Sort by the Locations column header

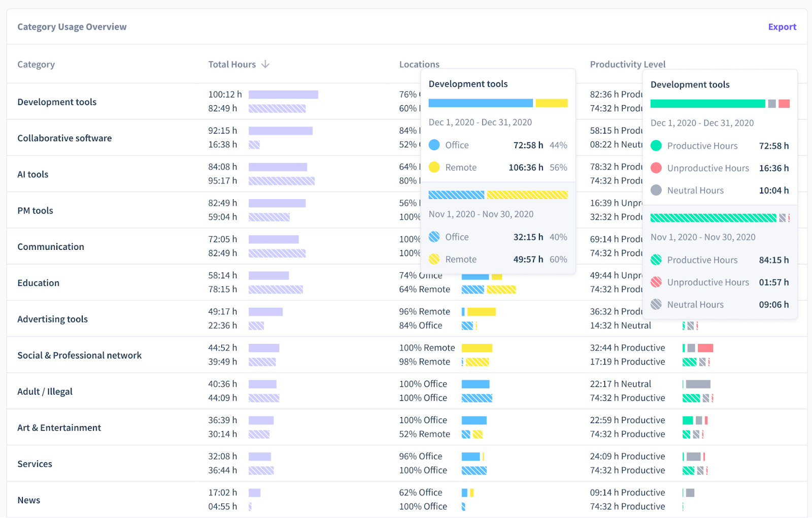pyautogui.click(x=419, y=64)
